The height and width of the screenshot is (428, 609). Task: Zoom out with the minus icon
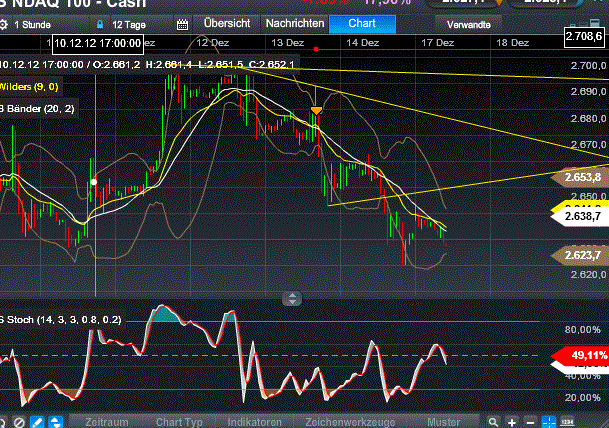pos(531,421)
